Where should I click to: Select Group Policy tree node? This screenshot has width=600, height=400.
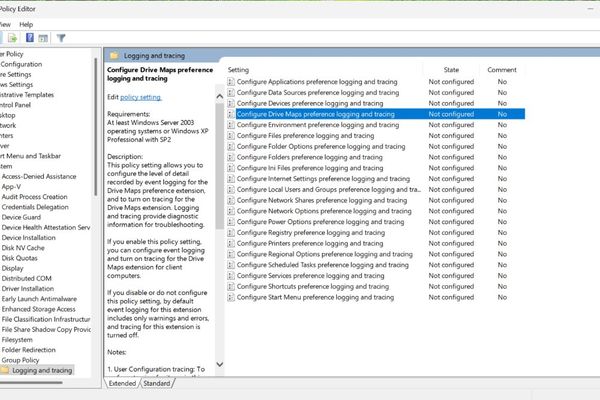tap(20, 360)
